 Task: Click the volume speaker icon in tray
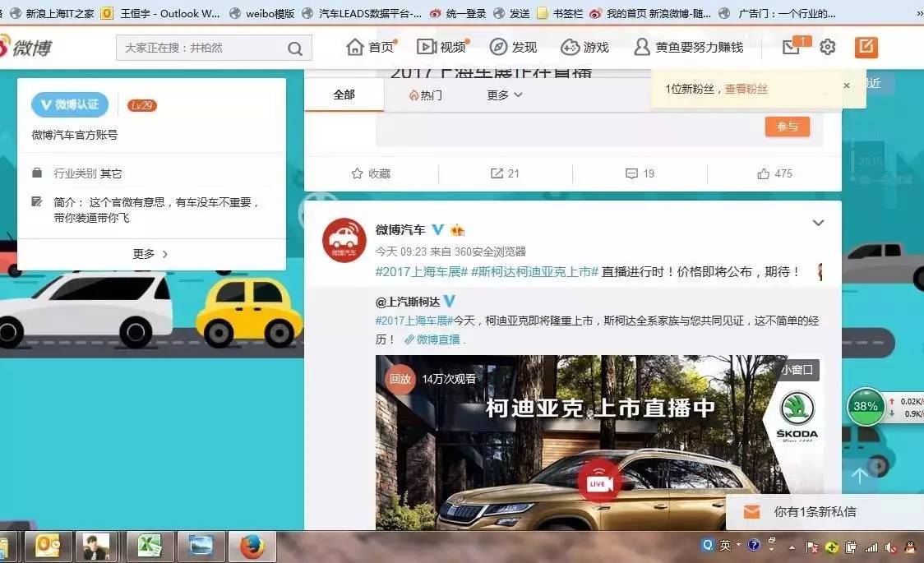pos(890,547)
